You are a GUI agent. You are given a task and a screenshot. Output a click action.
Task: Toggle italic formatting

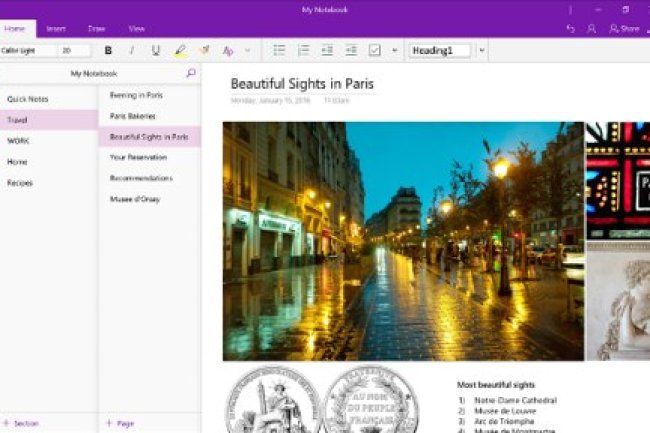132,51
